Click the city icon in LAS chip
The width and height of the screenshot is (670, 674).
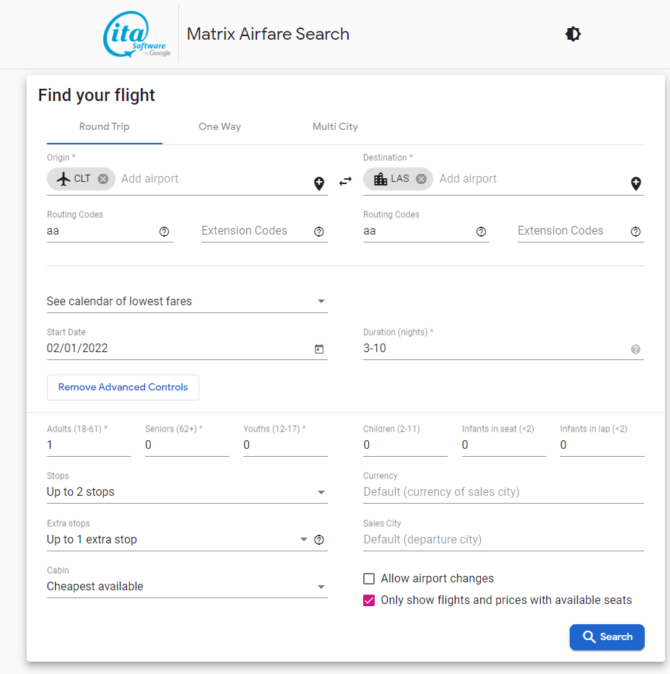coord(380,179)
